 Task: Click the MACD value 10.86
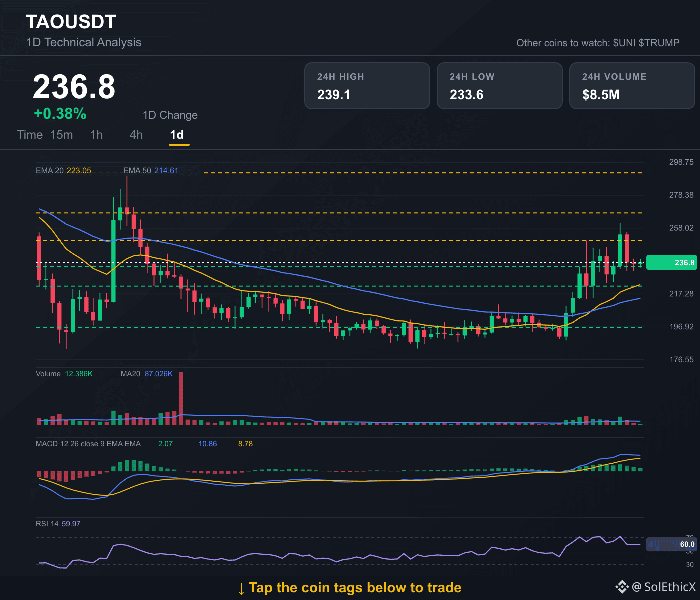pos(208,444)
